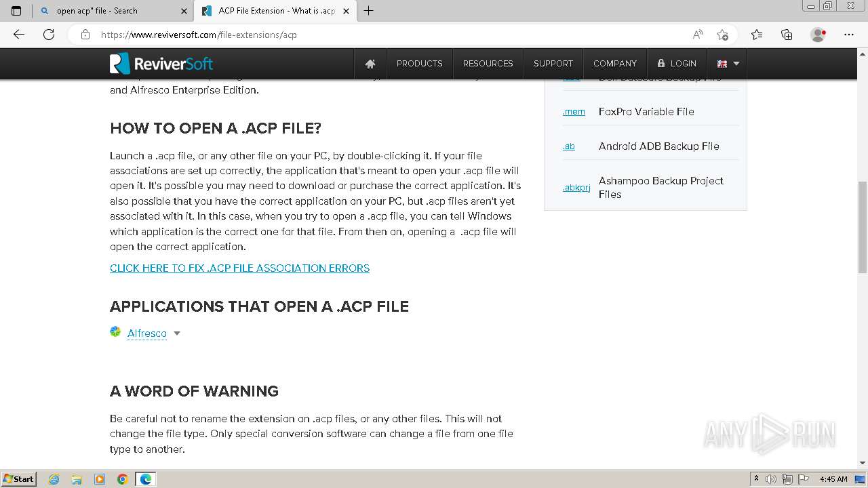Open Settings and more menu
Viewport: 868px width, 488px height.
pyautogui.click(x=849, y=35)
